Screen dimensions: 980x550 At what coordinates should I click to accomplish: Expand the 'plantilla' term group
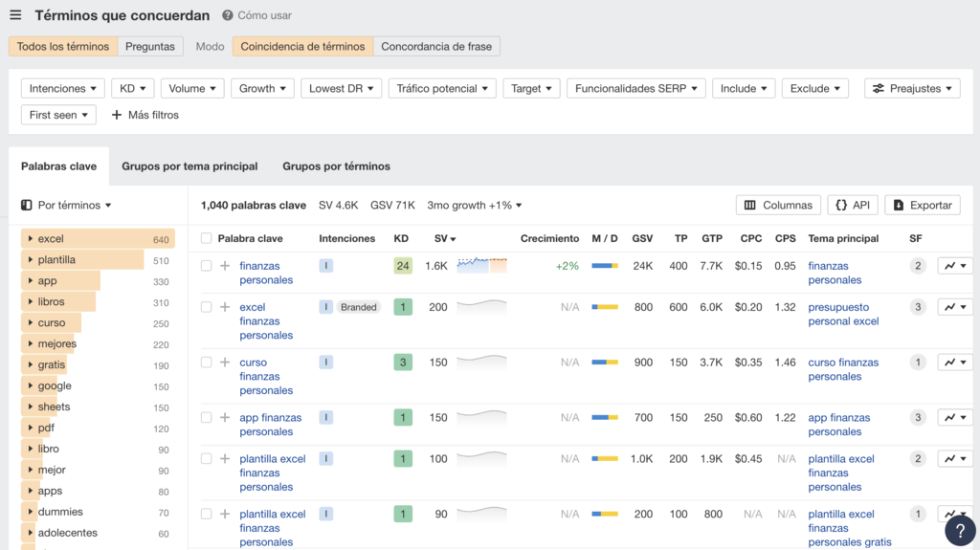(x=31, y=260)
